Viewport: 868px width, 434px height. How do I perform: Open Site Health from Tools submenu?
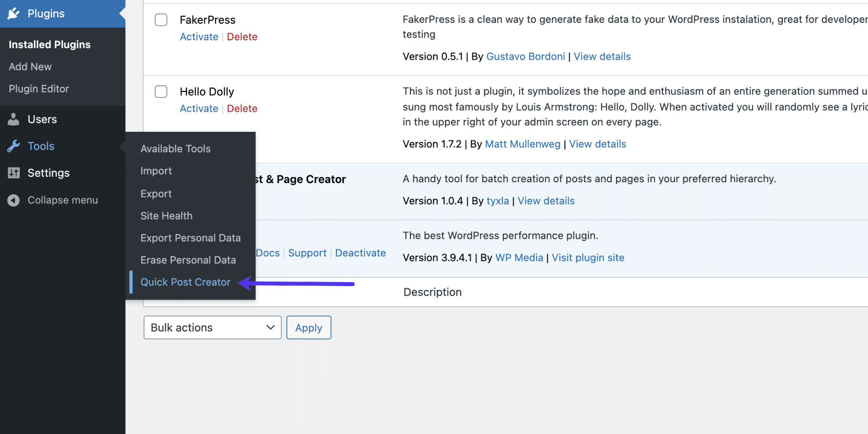166,215
